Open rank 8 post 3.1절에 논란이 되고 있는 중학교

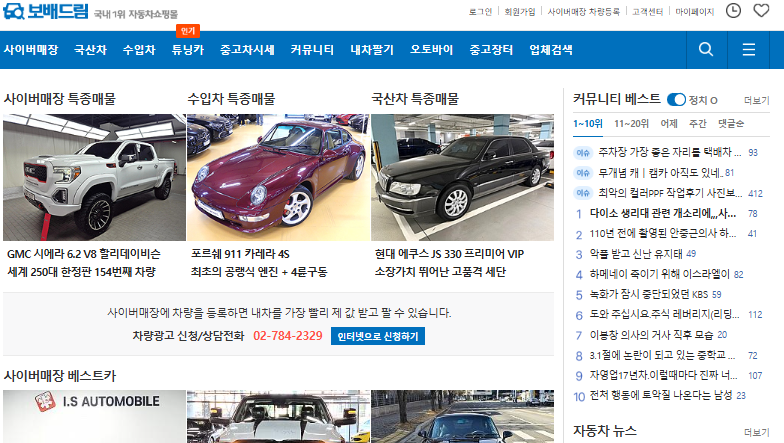(662, 355)
